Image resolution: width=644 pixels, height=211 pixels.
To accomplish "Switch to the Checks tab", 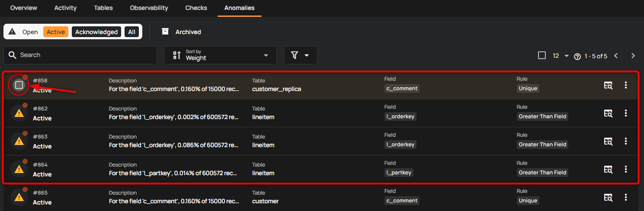I will (196, 8).
